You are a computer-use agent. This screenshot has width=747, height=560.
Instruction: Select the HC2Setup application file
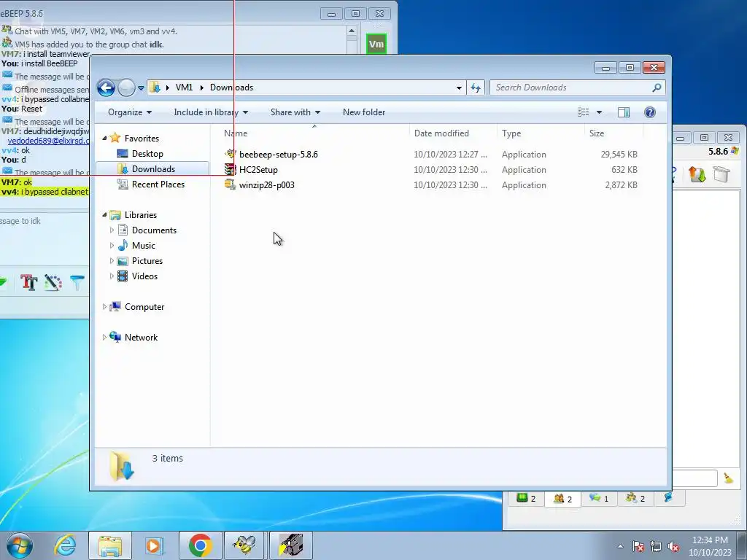click(258, 169)
